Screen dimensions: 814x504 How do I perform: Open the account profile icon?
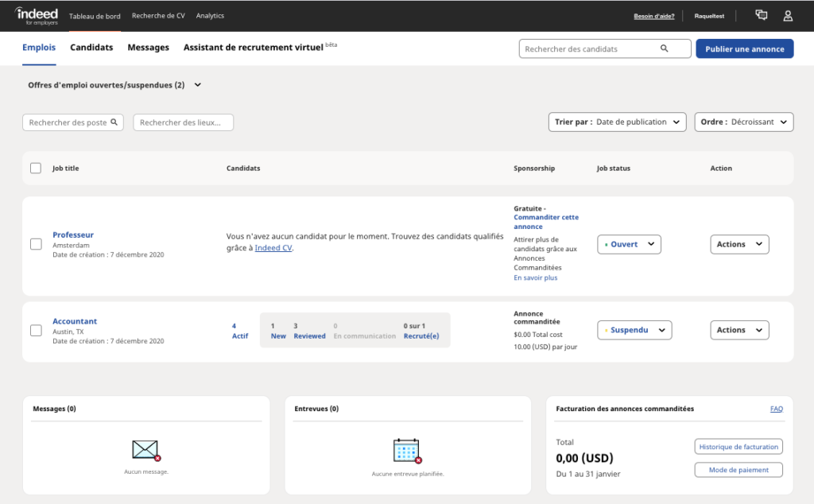pyautogui.click(x=787, y=15)
